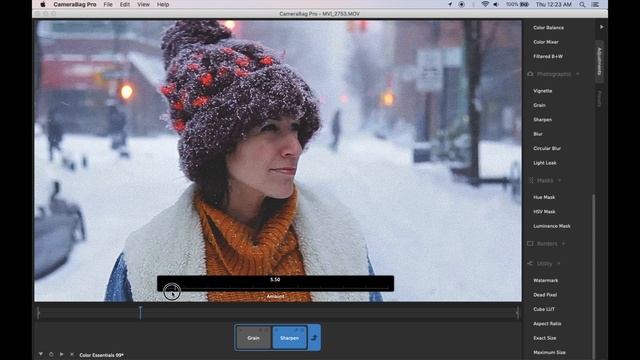Screen dimensions: 640x360
Task: Click the Wi-Fi status icon
Action: [x=485, y=4]
